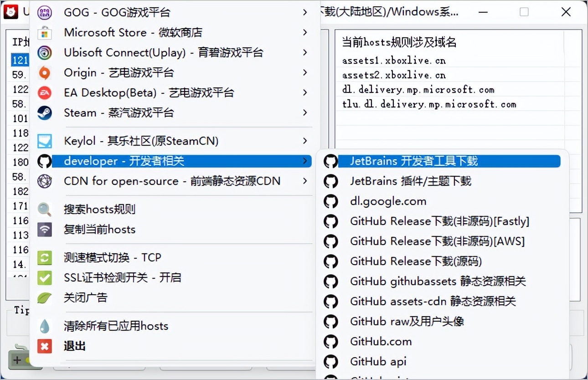Select the IP row starting with 101
Viewport: 588px width, 380px height.
point(20,118)
